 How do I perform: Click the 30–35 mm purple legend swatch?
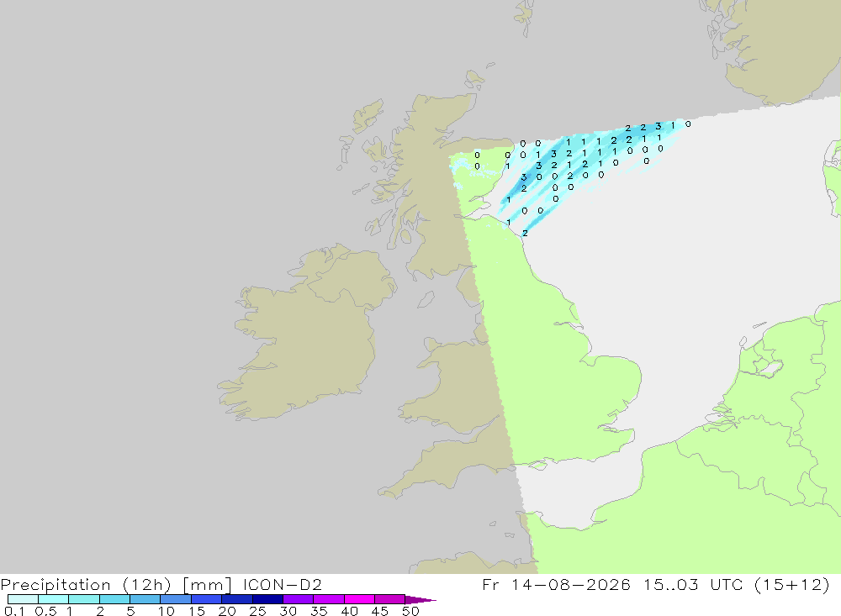298,599
